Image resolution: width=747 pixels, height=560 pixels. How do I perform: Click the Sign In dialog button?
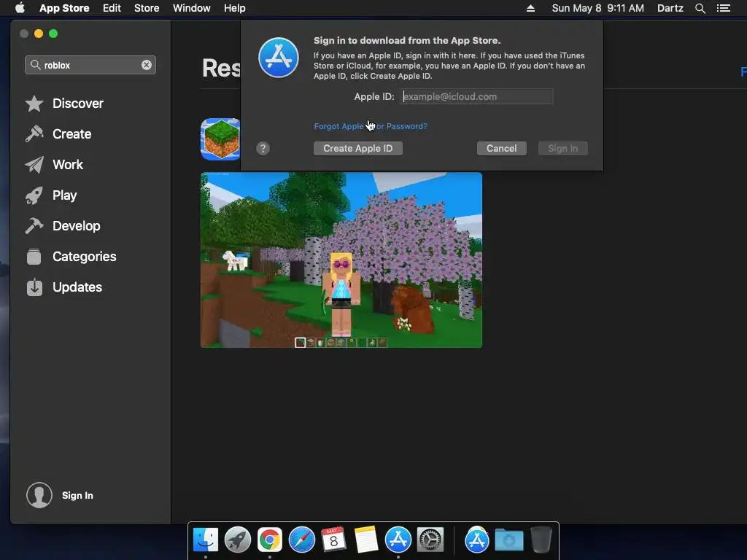(562, 149)
